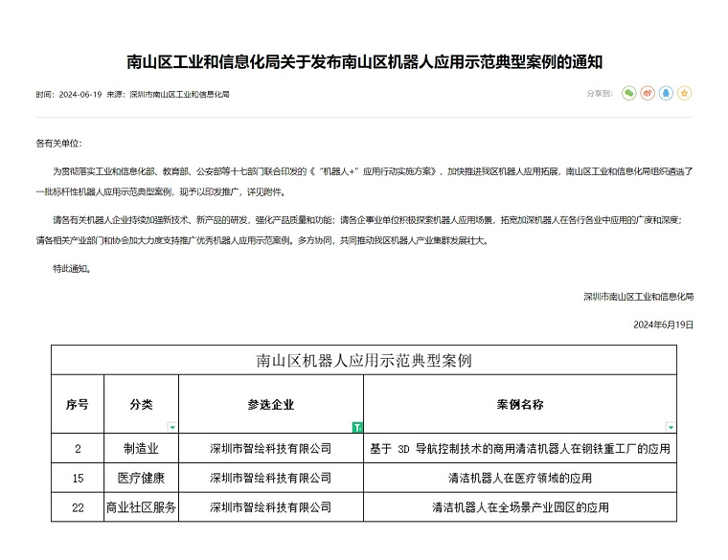
Task: Click the case name 清洁机器人在医疗领域的应用
Action: point(520,478)
